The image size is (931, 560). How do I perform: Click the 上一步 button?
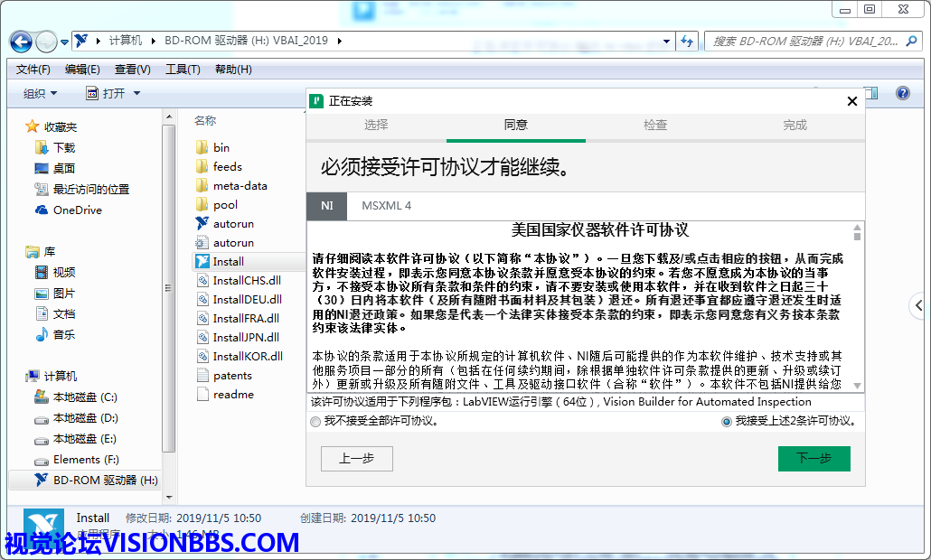[356, 459]
